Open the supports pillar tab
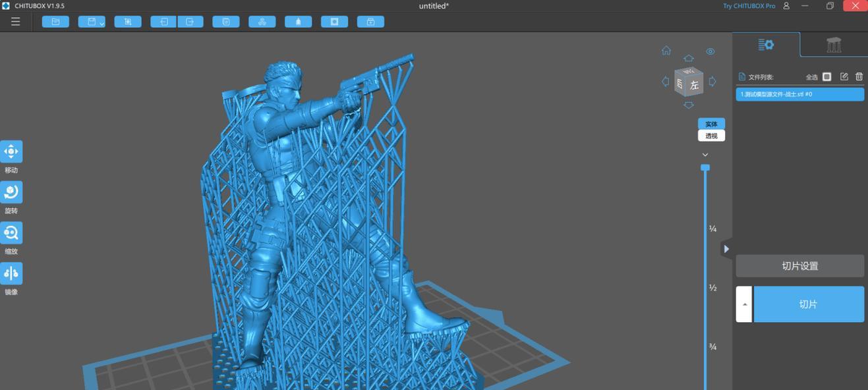The width and height of the screenshot is (868, 390). 834,45
